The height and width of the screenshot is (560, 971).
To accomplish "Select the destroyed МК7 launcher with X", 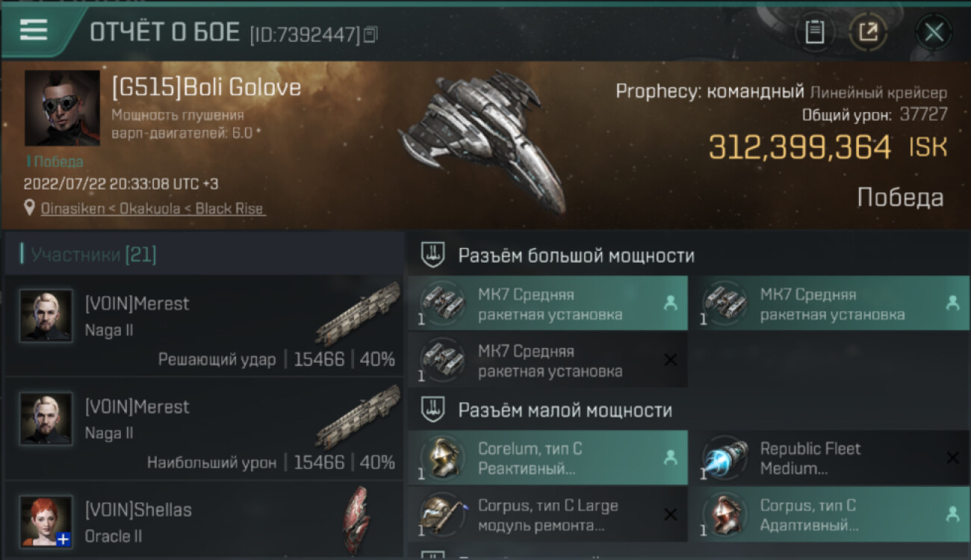I will pos(547,361).
